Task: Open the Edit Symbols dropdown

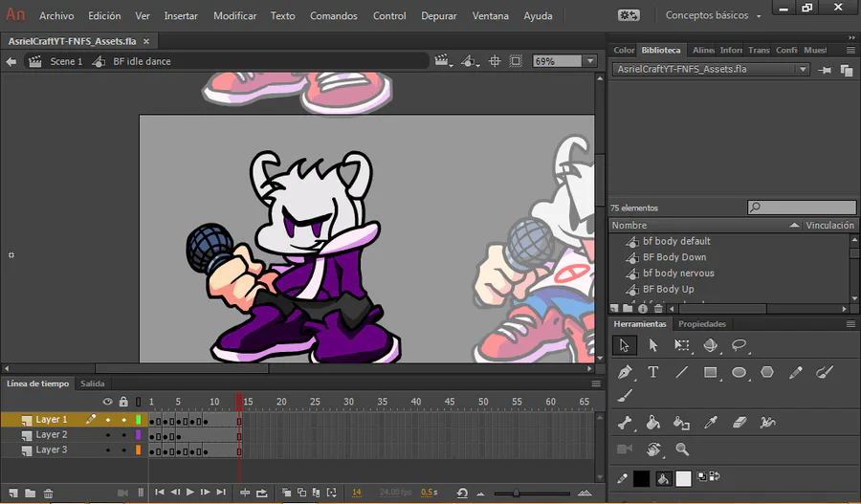Action: point(470,61)
